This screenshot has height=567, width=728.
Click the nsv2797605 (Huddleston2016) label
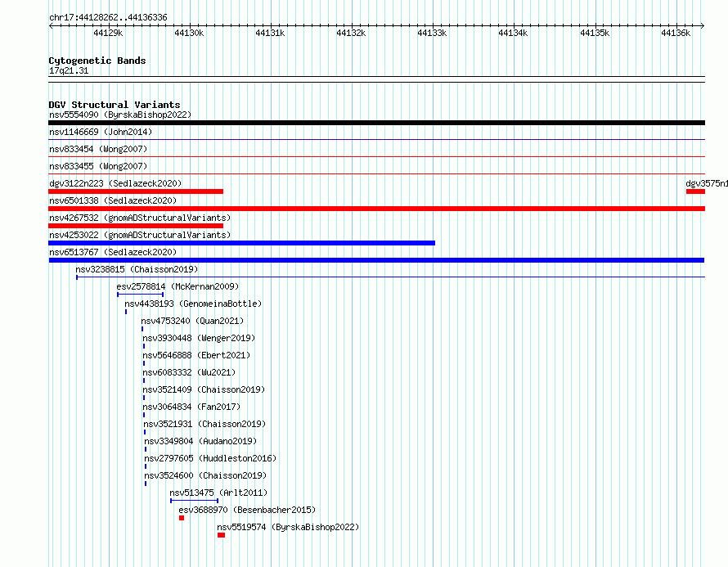tap(210, 458)
